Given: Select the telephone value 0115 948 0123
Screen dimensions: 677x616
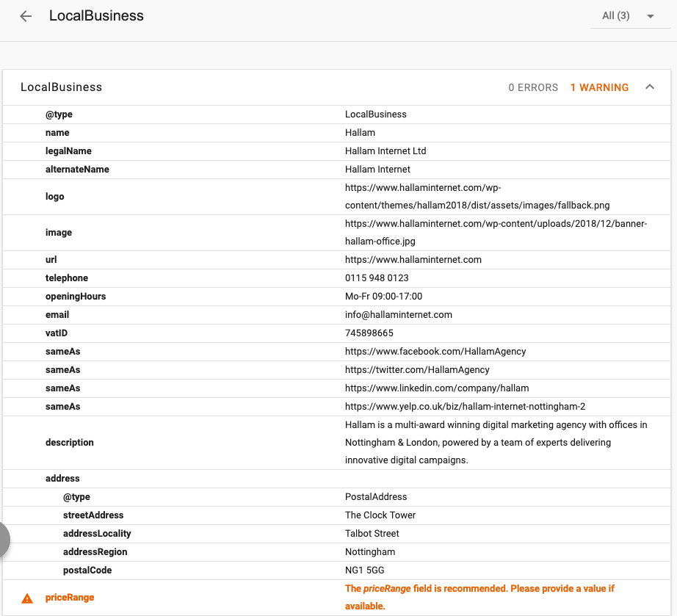Looking at the screenshot, I should pos(377,278).
